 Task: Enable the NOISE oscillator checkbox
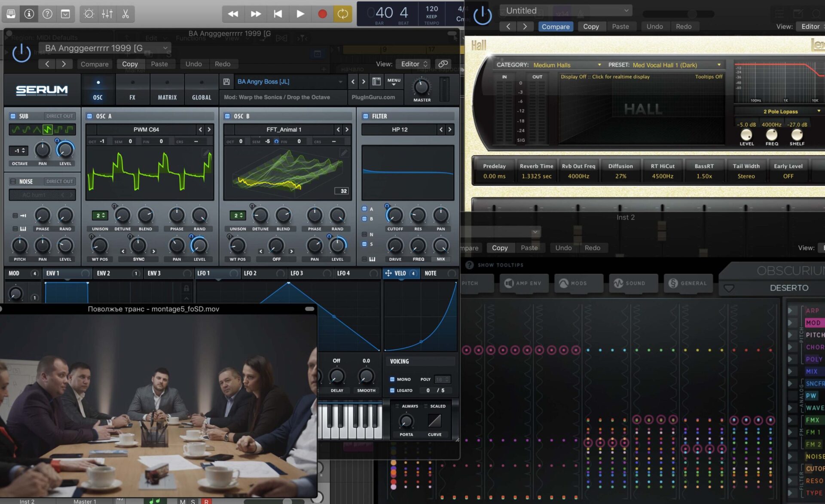(x=13, y=181)
